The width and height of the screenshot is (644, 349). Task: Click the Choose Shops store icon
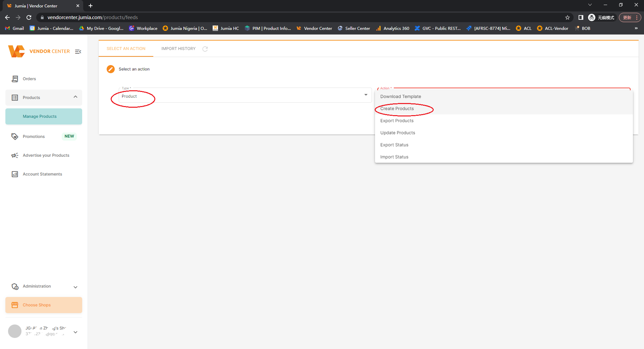point(15,305)
